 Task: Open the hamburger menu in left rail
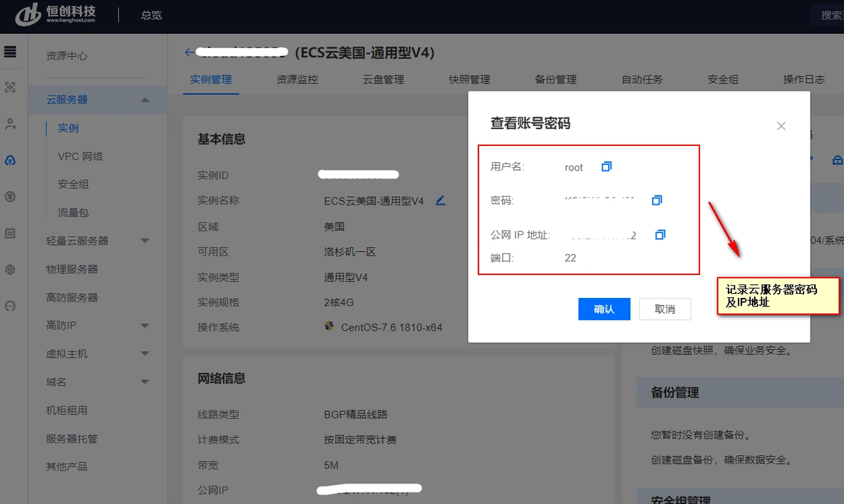10,52
